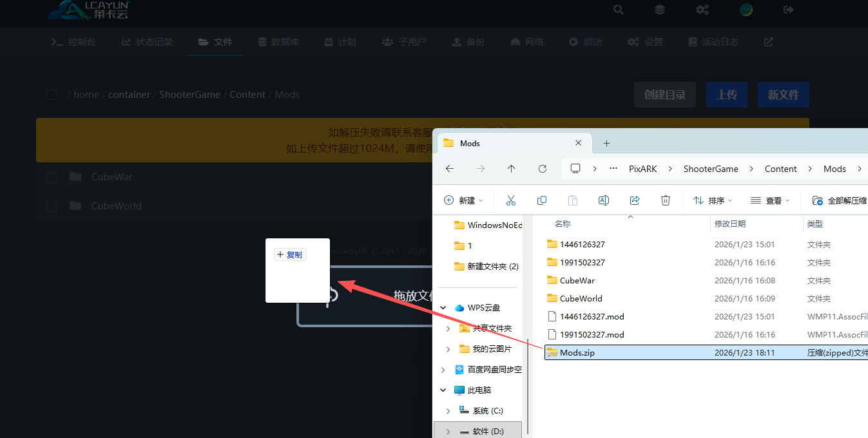Click the share icon in Explorer toolbar

pos(635,200)
